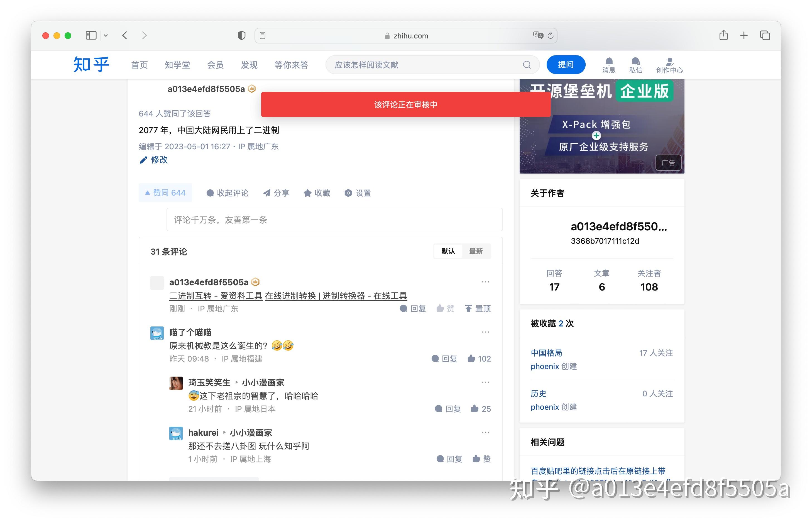Click the Zhihu logo
The height and width of the screenshot is (522, 812).
91,64
